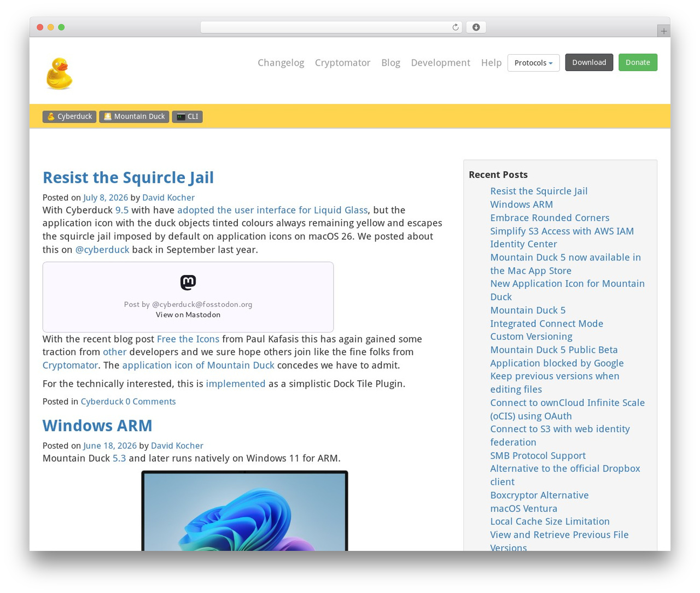Viewport: 700px width, 593px height.
Task: Go to the Cryptomator nav item
Action: [342, 63]
